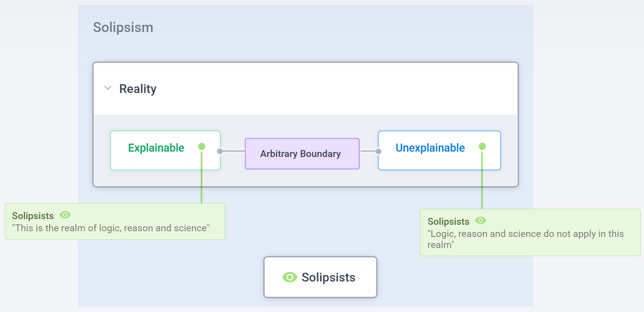Select the Solipsists label in bottom box
The height and width of the screenshot is (312, 644).
coord(328,277)
